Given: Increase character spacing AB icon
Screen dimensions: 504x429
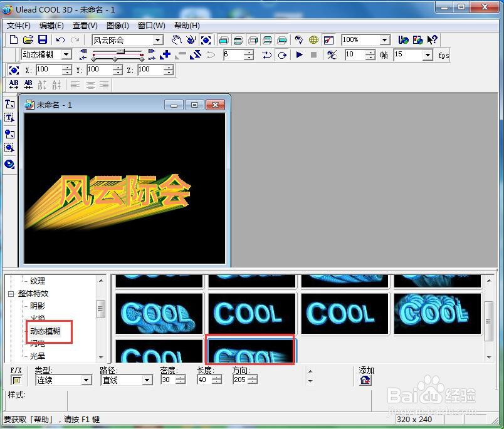Looking at the screenshot, I should (x=14, y=85).
